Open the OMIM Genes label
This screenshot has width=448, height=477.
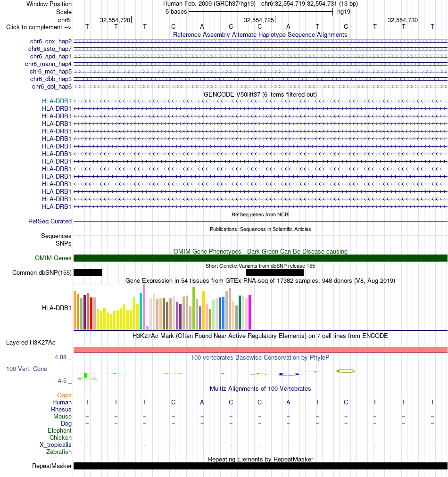click(53, 258)
